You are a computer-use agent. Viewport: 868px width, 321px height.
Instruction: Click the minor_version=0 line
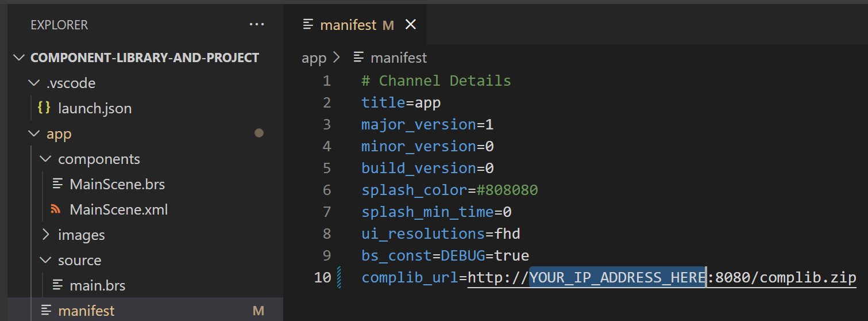coord(427,146)
